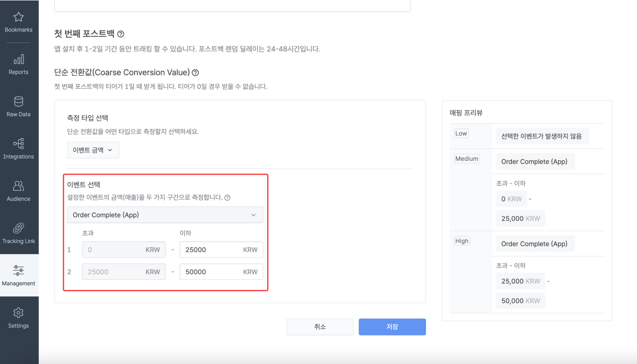Image resolution: width=637 pixels, height=364 pixels.
Task: Click the 측정 타입 선택 label
Action: click(87, 118)
